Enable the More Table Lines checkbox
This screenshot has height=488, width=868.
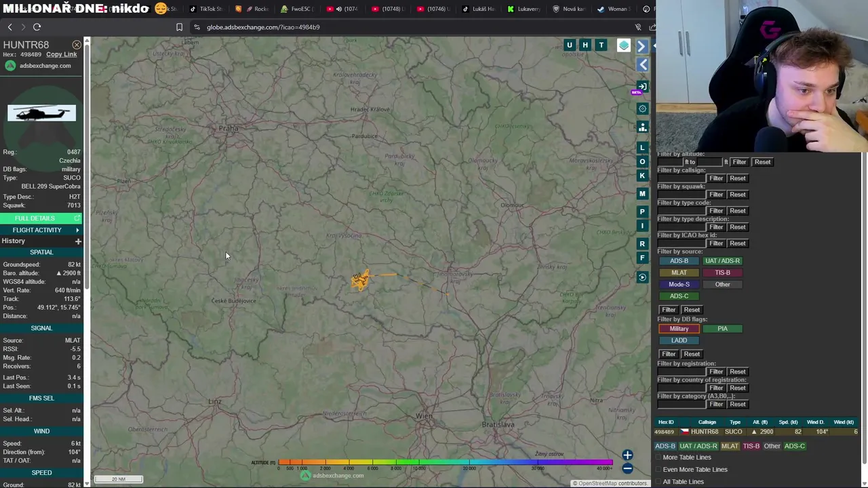point(658,457)
